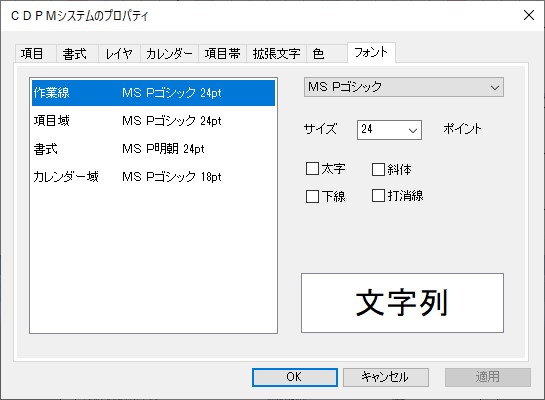Click 'MS Pゴシック 24pt' in 項目域 row
545x400 pixels.
pyautogui.click(x=172, y=121)
